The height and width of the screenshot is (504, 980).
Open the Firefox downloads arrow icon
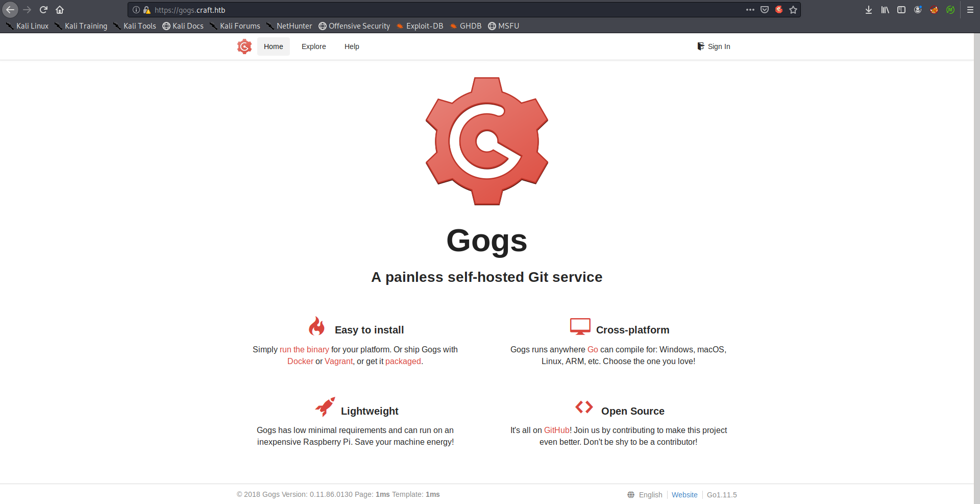(x=869, y=10)
